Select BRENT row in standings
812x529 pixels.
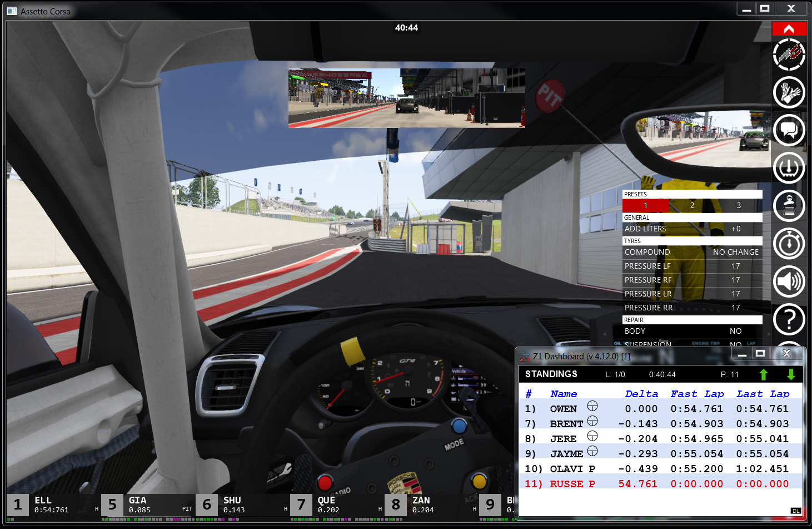point(660,424)
